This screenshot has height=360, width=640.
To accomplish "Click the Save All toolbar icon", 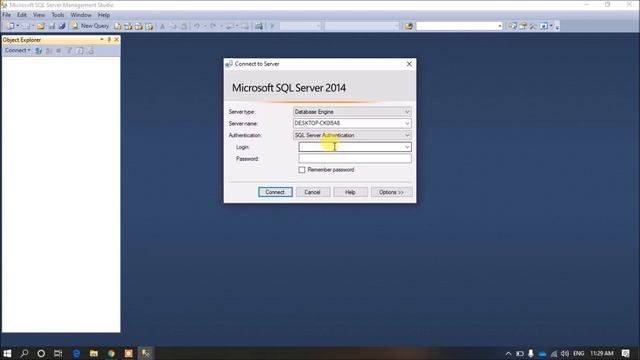I will click(x=62, y=26).
